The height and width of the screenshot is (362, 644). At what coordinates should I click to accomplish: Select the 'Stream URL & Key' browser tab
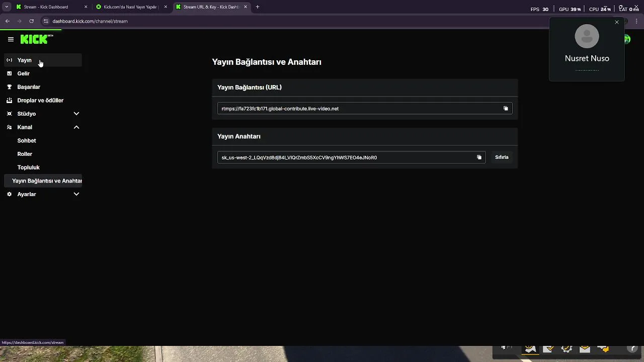pyautogui.click(x=211, y=7)
